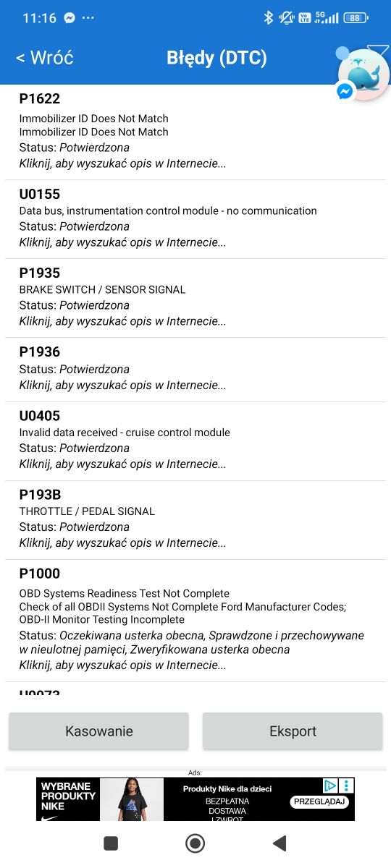
Task: Tap the Android home circle button
Action: click(x=195, y=843)
